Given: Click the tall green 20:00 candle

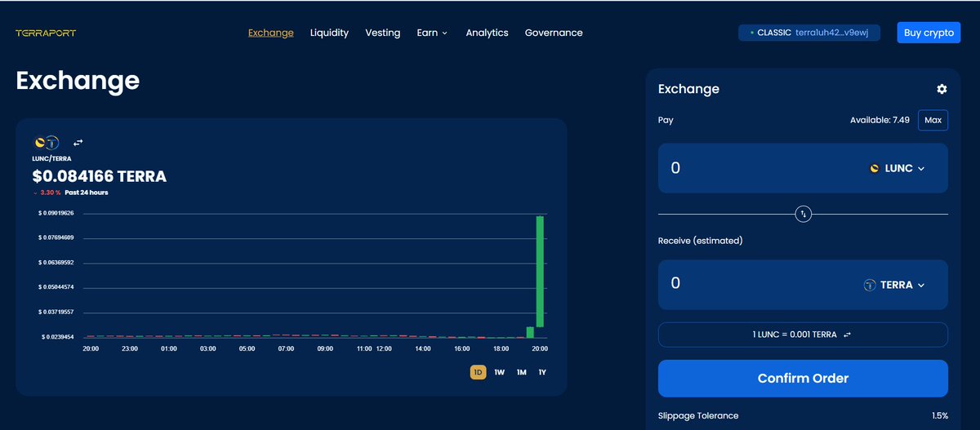Looking at the screenshot, I should [540, 272].
